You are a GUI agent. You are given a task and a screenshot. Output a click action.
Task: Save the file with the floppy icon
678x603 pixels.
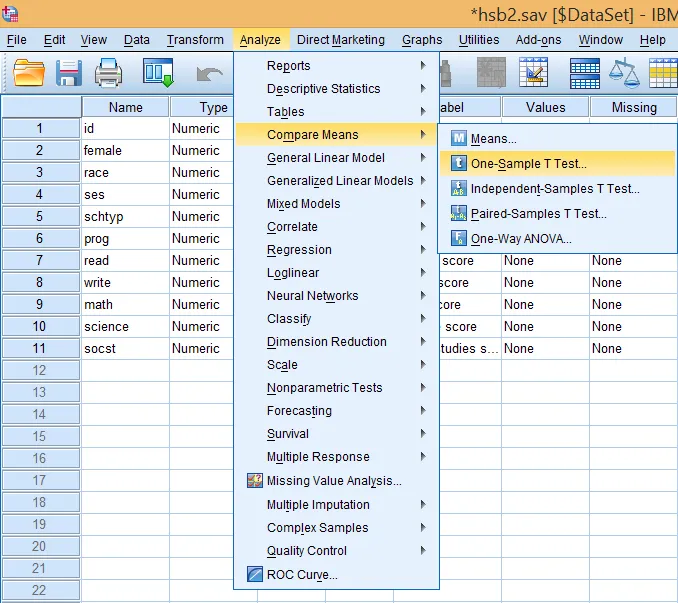pyautogui.click(x=69, y=73)
